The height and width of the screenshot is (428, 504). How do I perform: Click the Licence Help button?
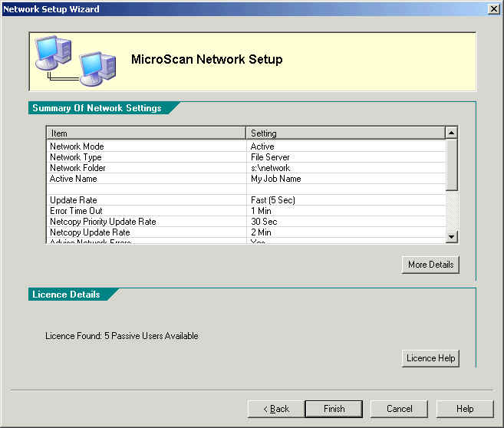(430, 358)
